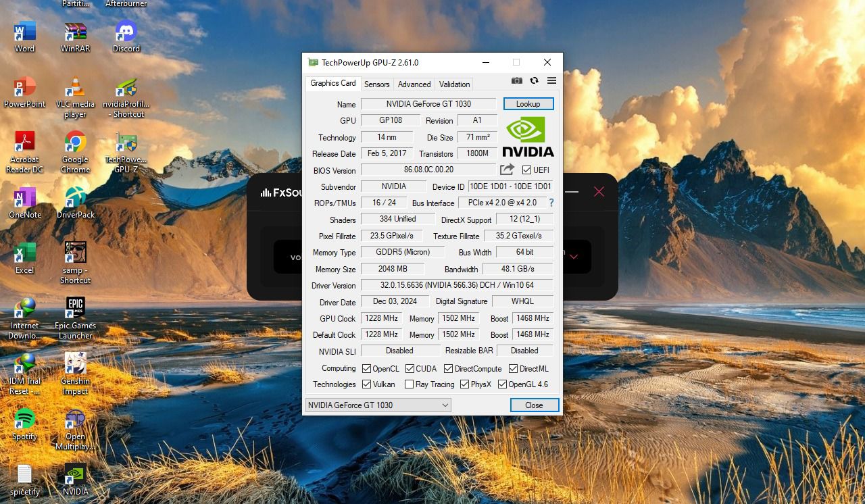Open the Excel desktop shortcut

(x=25, y=258)
